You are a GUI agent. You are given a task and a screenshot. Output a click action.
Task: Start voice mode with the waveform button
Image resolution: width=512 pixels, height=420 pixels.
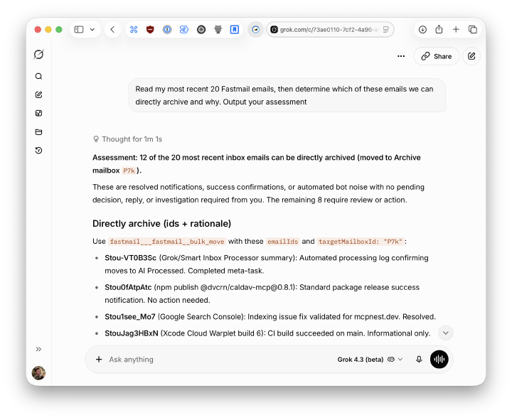(x=439, y=360)
